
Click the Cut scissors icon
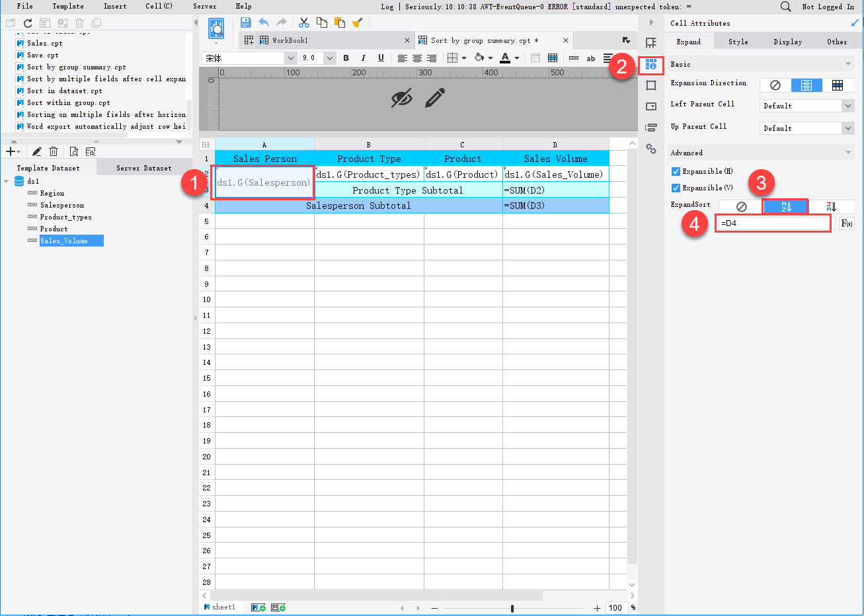[x=304, y=22]
